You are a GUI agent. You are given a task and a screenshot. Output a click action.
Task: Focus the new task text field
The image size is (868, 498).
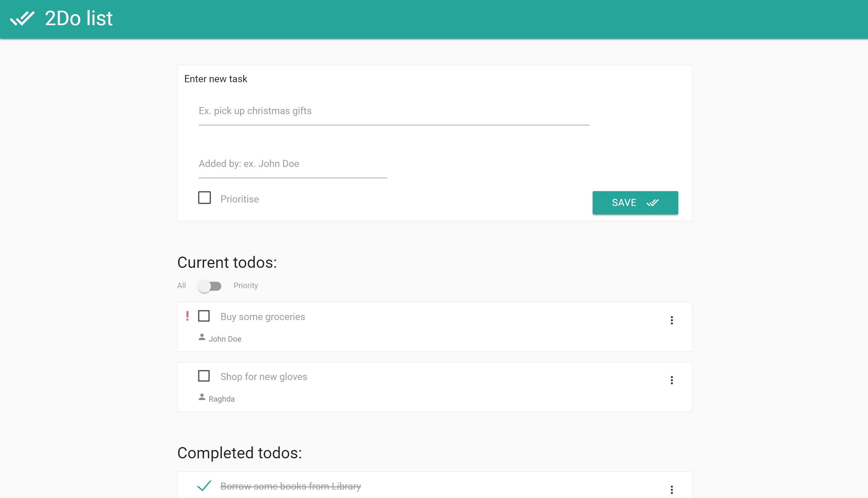coord(394,111)
